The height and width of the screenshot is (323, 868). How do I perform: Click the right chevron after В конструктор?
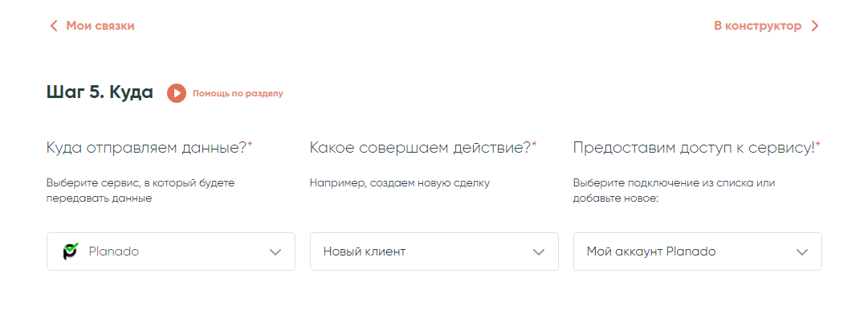815,26
